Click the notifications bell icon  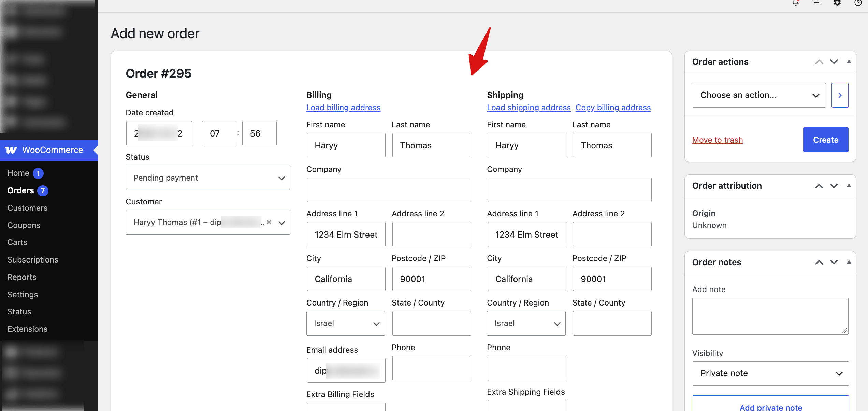796,3
